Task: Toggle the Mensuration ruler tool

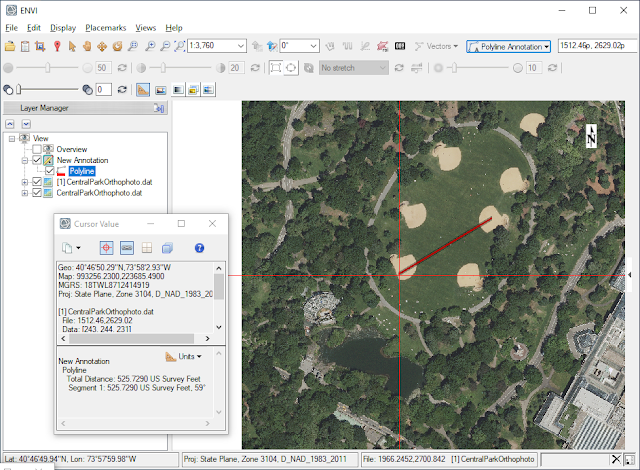Action: point(143,89)
